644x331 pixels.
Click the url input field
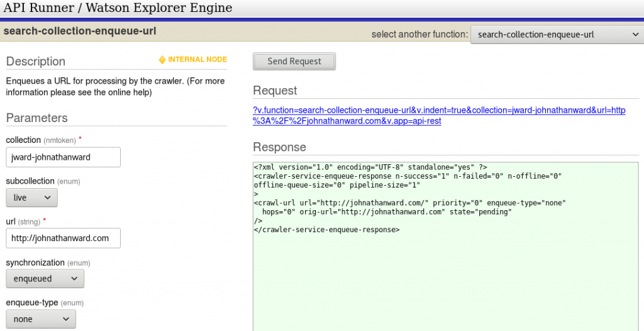click(x=64, y=238)
